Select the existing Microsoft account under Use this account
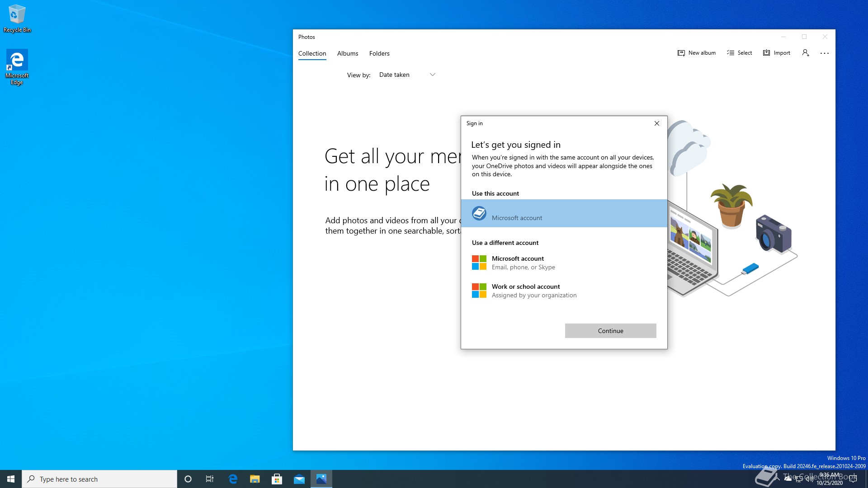Screen dimensions: 868x488 pyautogui.click(x=564, y=213)
